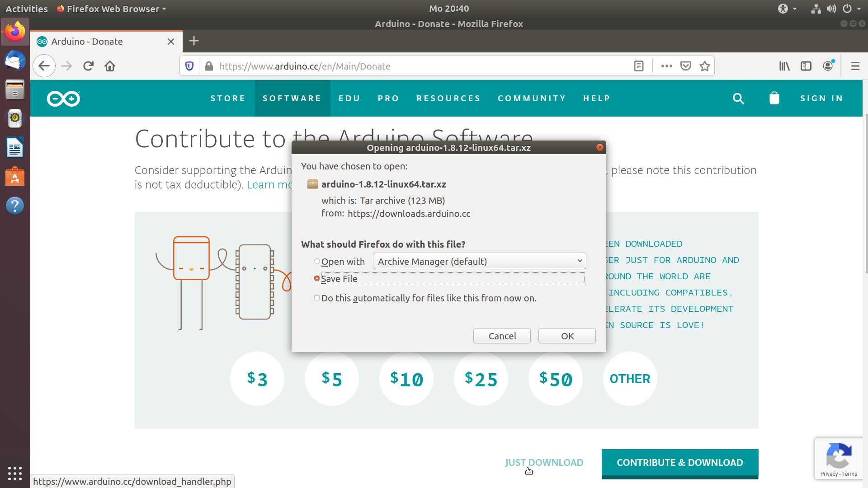Choose the OTHER contribution amount
The image size is (868, 488).
[630, 379]
